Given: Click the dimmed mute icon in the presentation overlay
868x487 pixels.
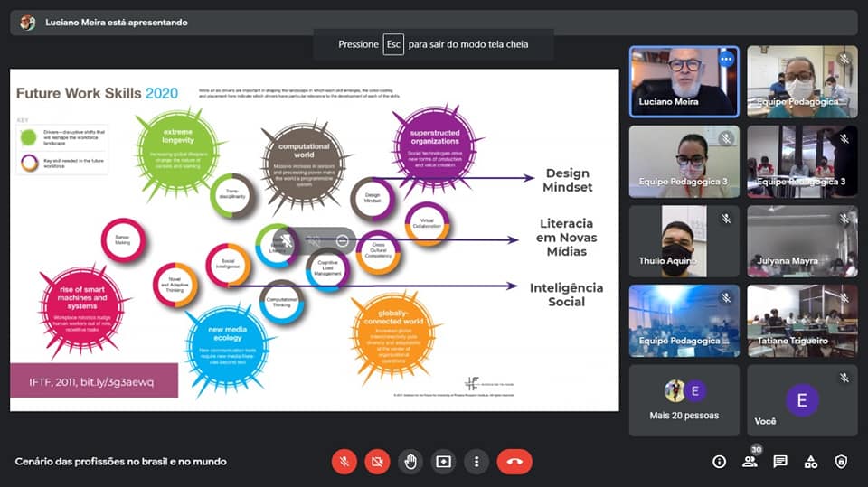Looking at the screenshot, I should (x=314, y=240).
